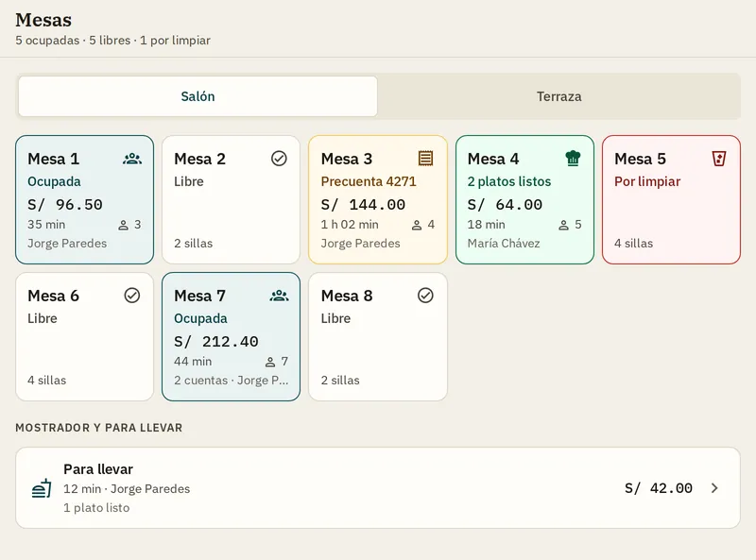Click the guest count icon on Mesa 4
Screen dimensions: 756x560
pyautogui.click(x=563, y=225)
